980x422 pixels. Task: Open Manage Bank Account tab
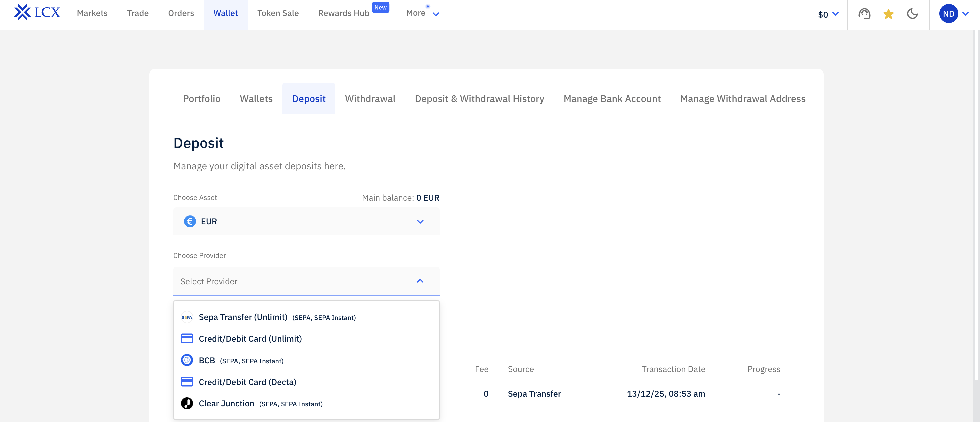(x=612, y=99)
